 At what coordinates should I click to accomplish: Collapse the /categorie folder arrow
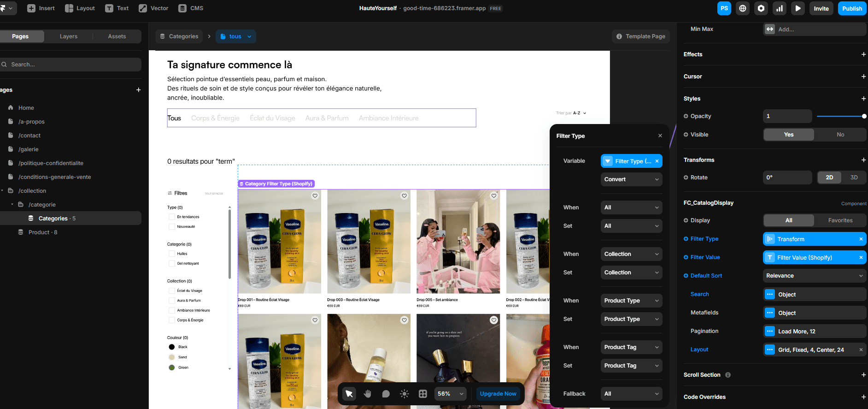coord(12,204)
